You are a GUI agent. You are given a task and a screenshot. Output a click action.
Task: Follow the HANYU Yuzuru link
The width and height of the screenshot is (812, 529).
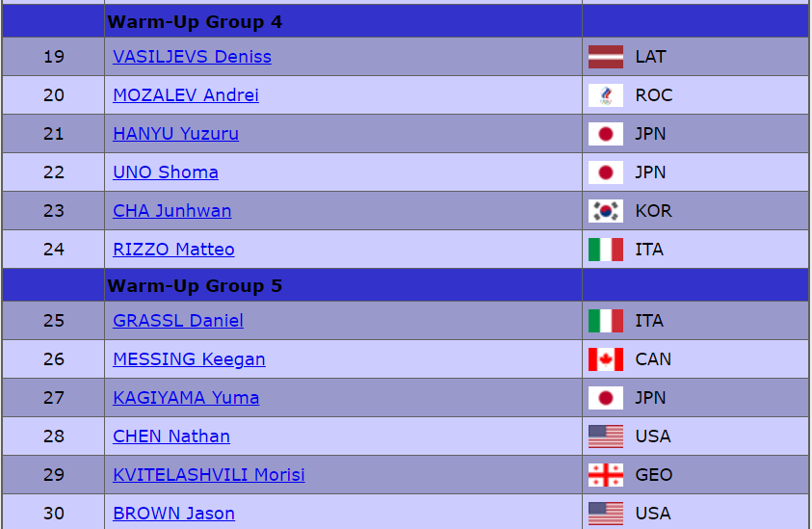pos(175,134)
